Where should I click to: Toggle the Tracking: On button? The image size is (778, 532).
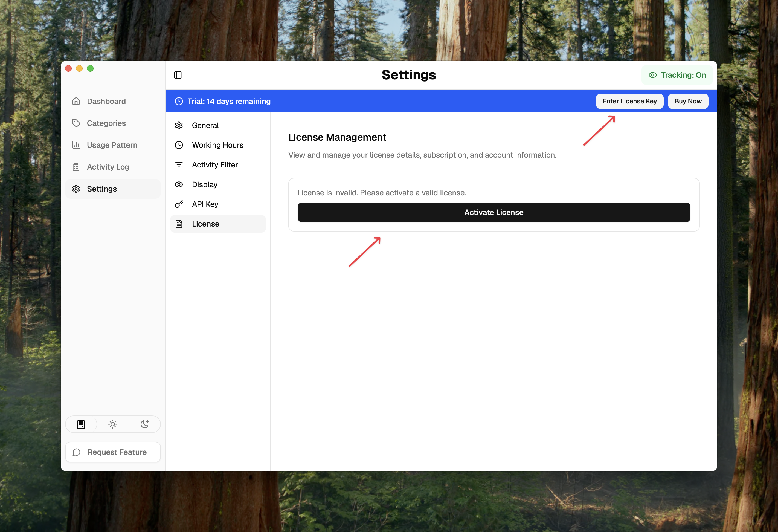click(677, 75)
